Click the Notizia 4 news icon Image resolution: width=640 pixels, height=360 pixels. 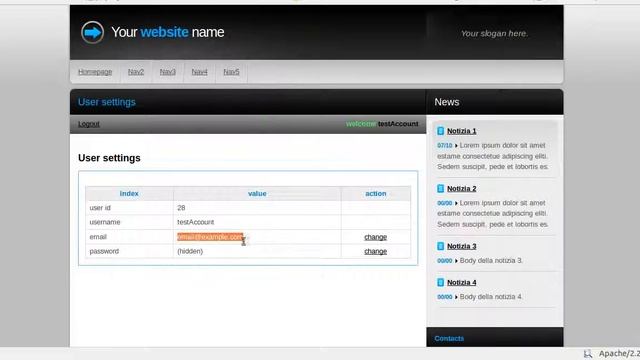(x=440, y=282)
